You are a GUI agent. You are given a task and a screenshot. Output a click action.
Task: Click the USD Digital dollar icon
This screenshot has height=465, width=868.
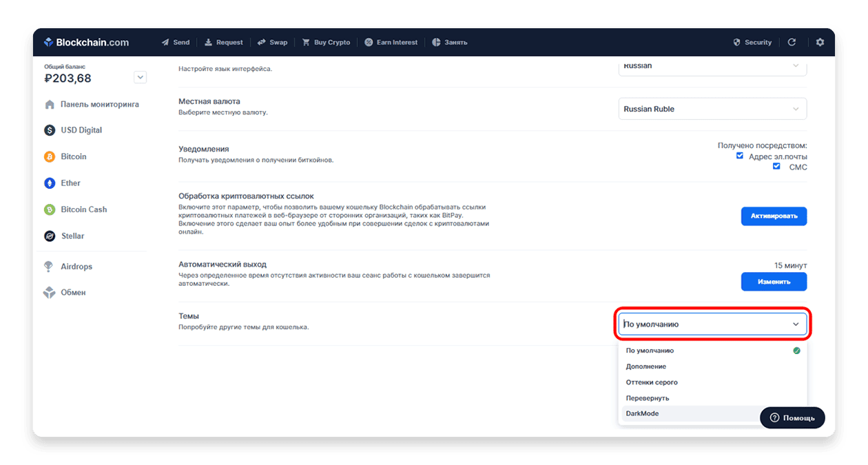pos(50,130)
